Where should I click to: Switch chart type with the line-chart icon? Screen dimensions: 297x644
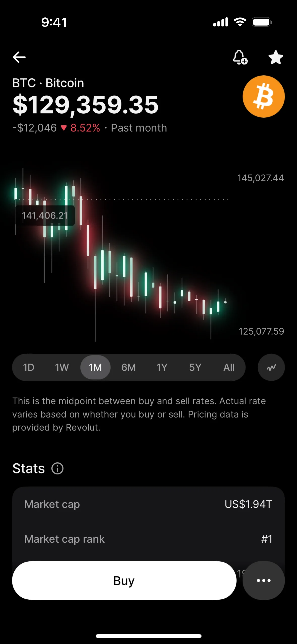[x=271, y=367]
